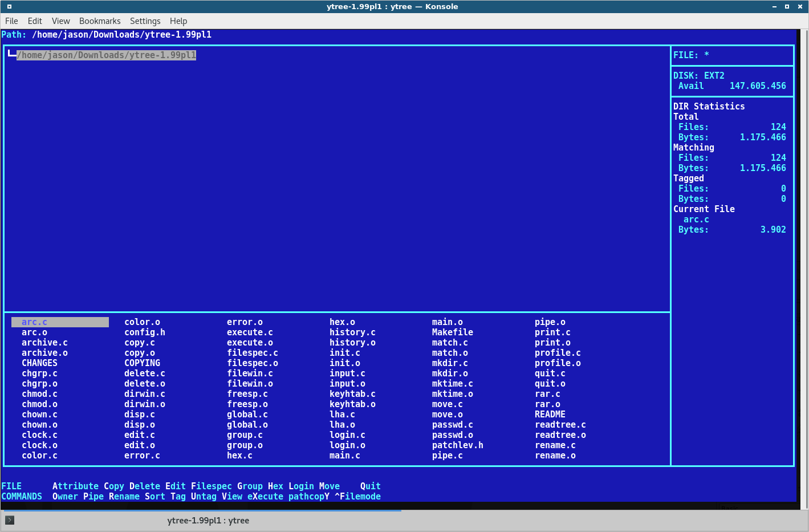
Task: Select the file mkdir.o
Action: [450, 373]
